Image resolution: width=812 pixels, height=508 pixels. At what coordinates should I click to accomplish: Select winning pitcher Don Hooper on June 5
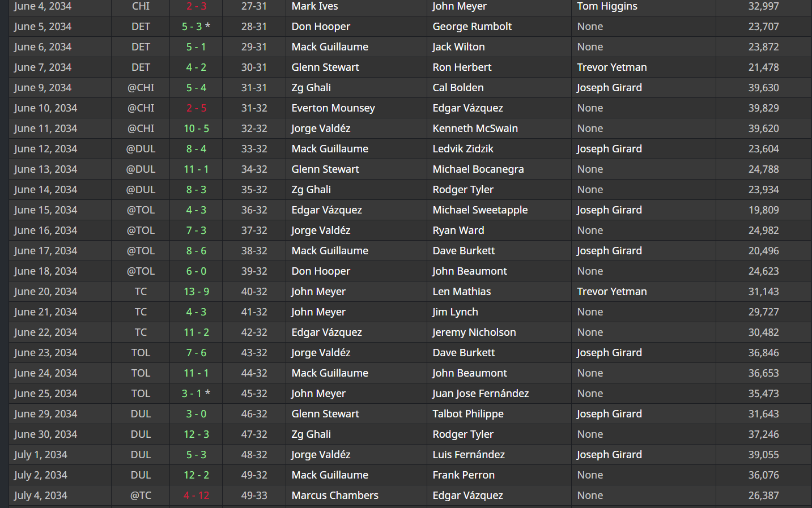pyautogui.click(x=321, y=27)
